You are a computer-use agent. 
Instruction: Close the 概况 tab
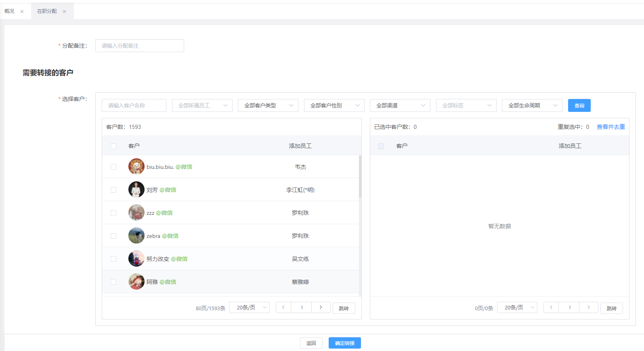point(22,12)
